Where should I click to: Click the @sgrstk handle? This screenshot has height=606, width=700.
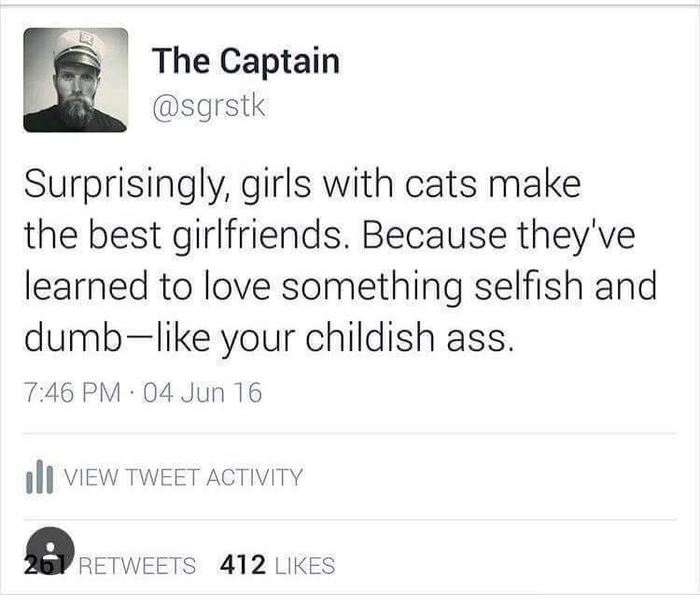[x=209, y=106]
